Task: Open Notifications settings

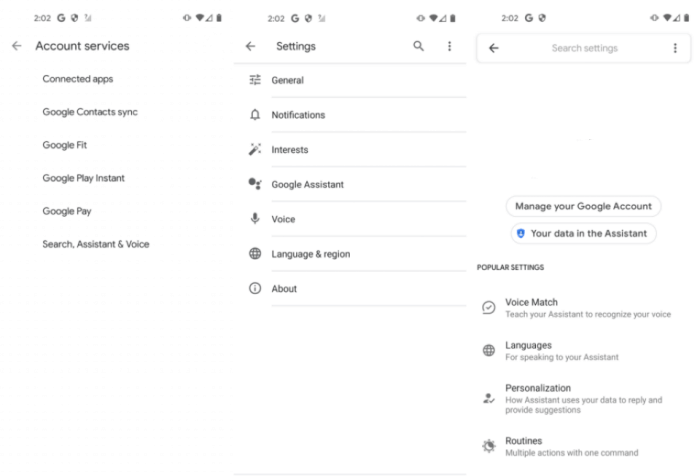Action: (350, 115)
